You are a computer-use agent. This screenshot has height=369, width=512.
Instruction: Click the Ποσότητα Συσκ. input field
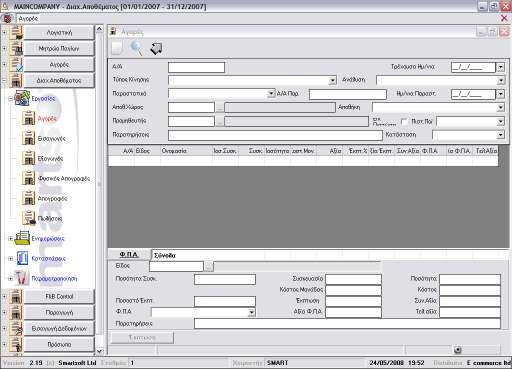click(x=225, y=279)
